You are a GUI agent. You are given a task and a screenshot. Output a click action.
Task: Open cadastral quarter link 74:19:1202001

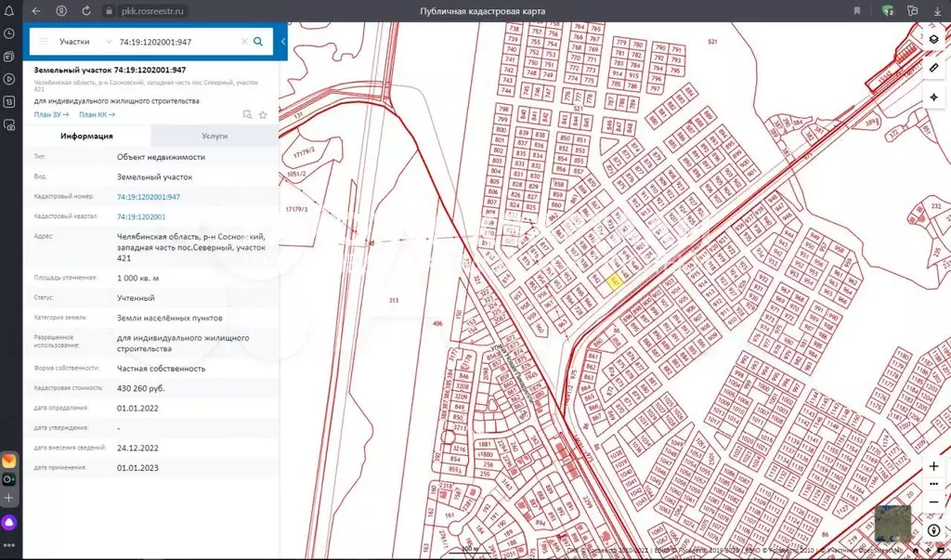141,216
